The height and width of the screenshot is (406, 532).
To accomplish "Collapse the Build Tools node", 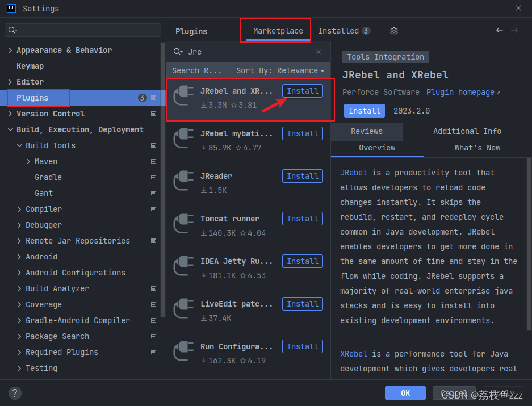I will (19, 145).
